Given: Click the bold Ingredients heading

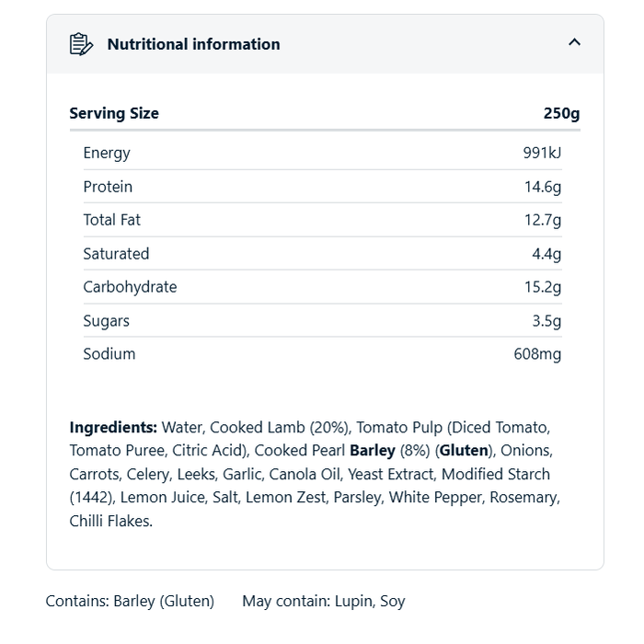Looking at the screenshot, I should tap(113, 427).
